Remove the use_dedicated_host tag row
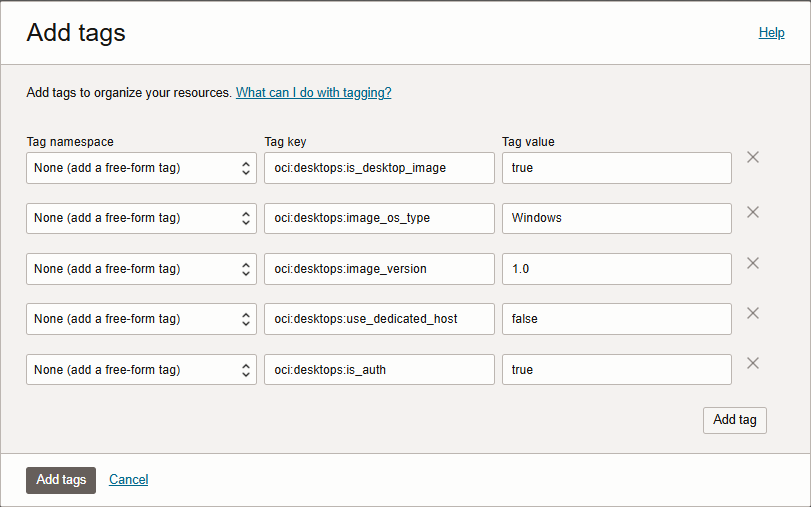Image resolution: width=811 pixels, height=507 pixels. tap(753, 313)
